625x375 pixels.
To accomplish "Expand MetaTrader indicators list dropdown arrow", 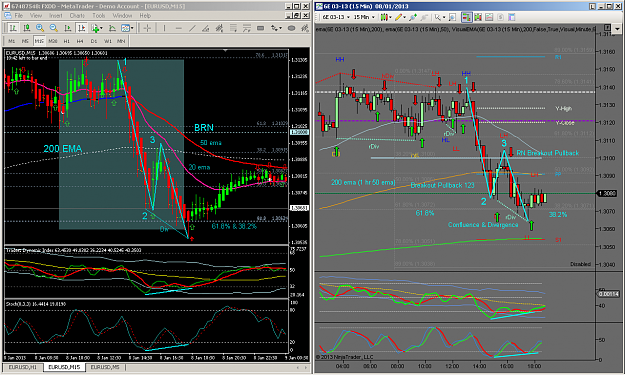I will point(101,28).
